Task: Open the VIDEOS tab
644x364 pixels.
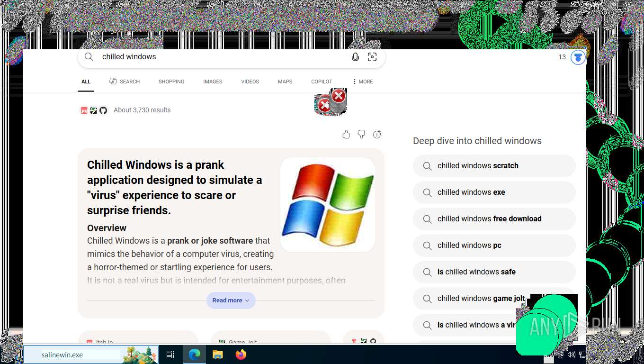Action: point(250,82)
